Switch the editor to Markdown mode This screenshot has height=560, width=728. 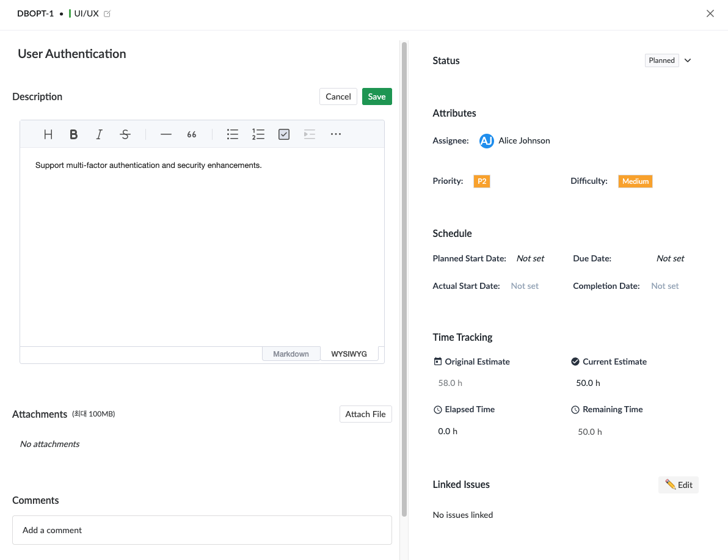click(291, 354)
